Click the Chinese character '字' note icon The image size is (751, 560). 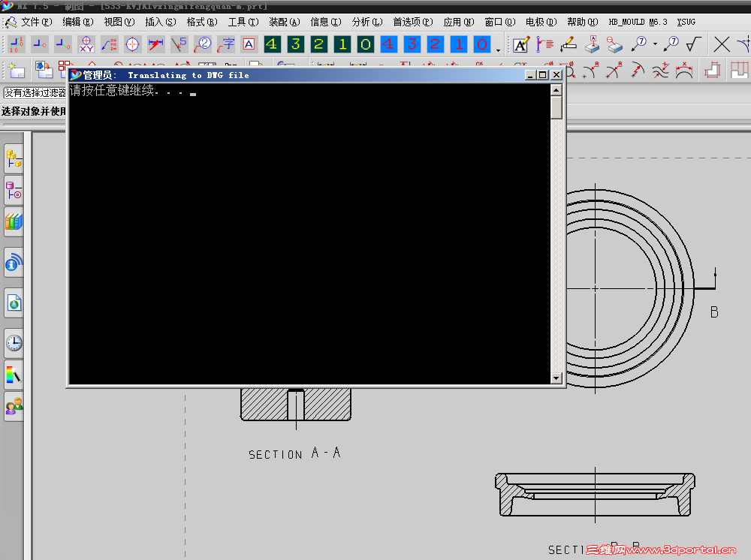click(x=225, y=44)
